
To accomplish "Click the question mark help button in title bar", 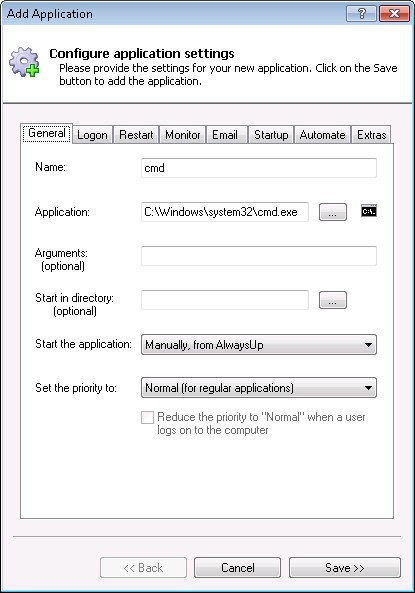I will coord(361,14).
